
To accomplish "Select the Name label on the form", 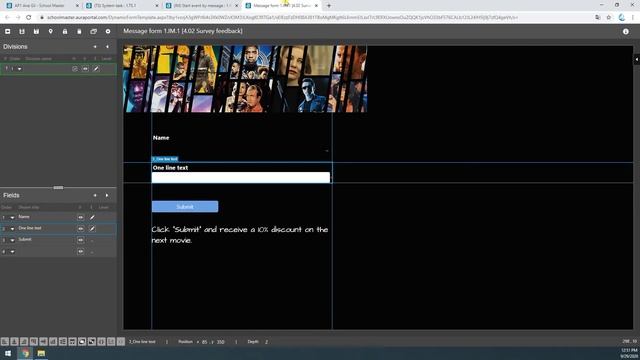I will 161,138.
